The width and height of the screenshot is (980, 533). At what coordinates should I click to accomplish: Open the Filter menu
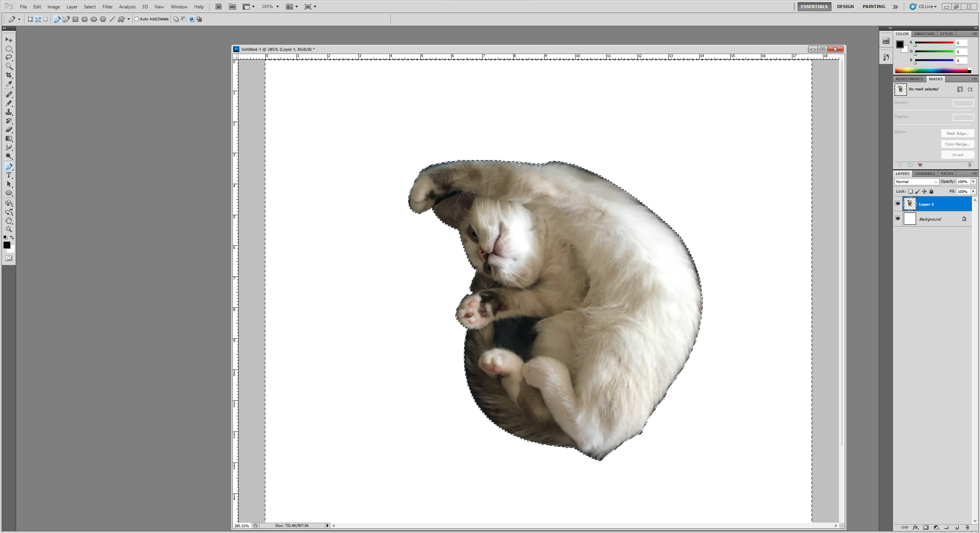[x=107, y=7]
